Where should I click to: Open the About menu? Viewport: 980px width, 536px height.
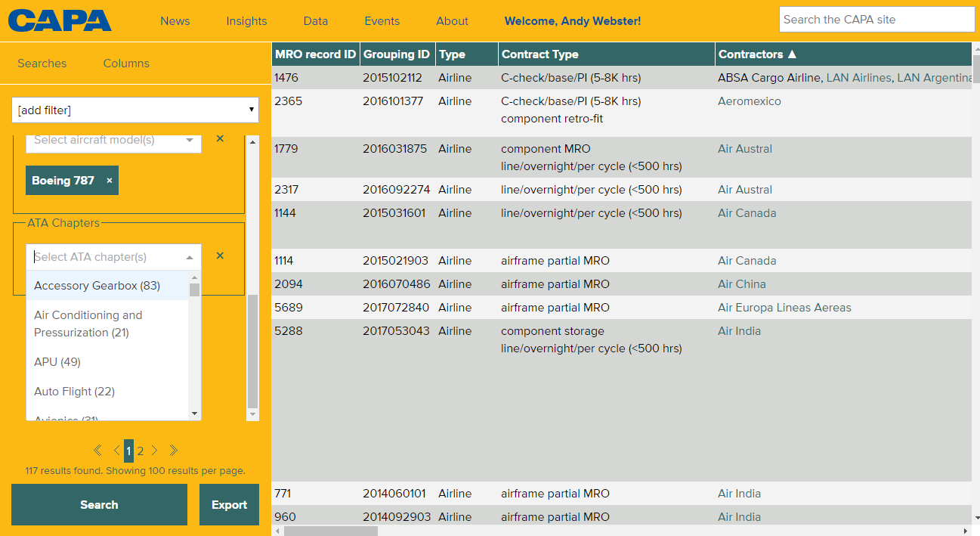(453, 21)
